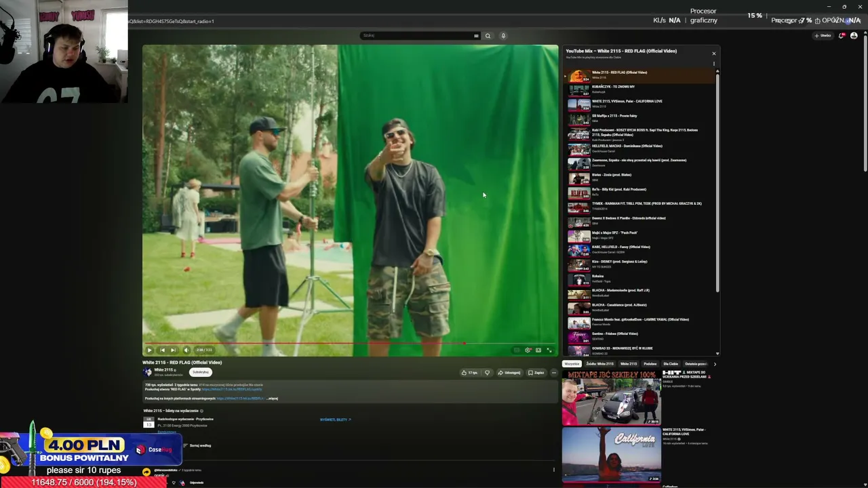Expand the description with ...więcej

pos(273,399)
